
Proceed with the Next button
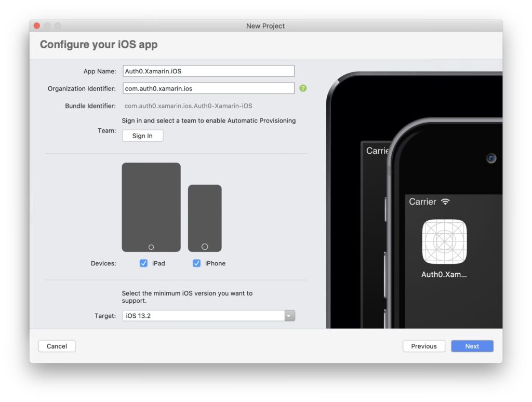[x=472, y=346]
